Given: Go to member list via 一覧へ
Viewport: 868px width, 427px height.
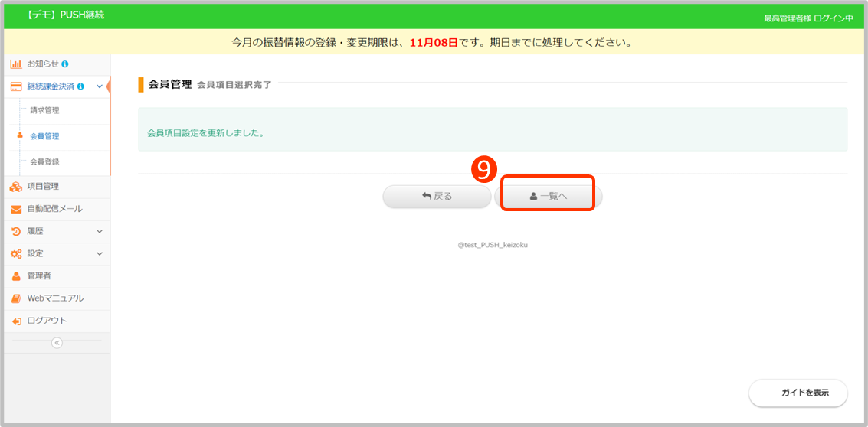Looking at the screenshot, I should point(548,196).
